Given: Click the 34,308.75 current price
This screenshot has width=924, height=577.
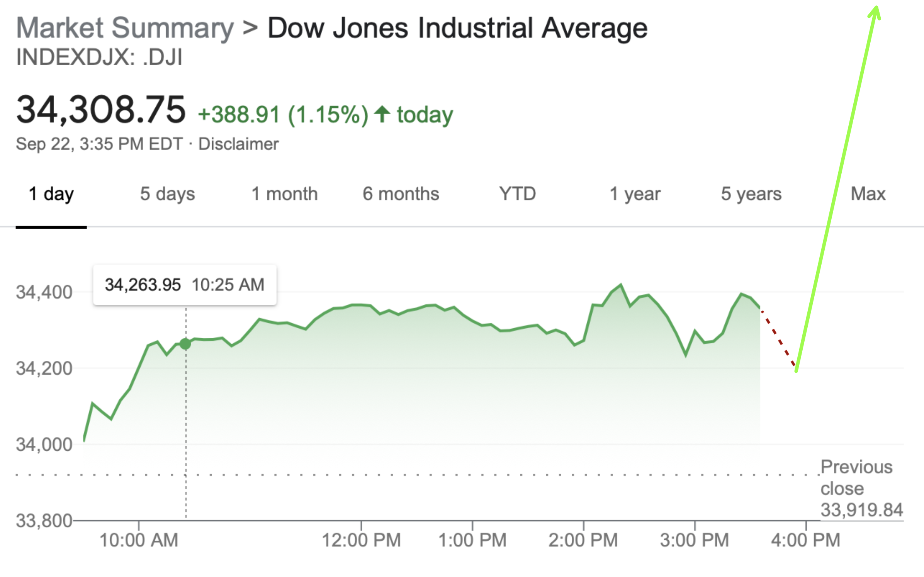Looking at the screenshot, I should 101,110.
